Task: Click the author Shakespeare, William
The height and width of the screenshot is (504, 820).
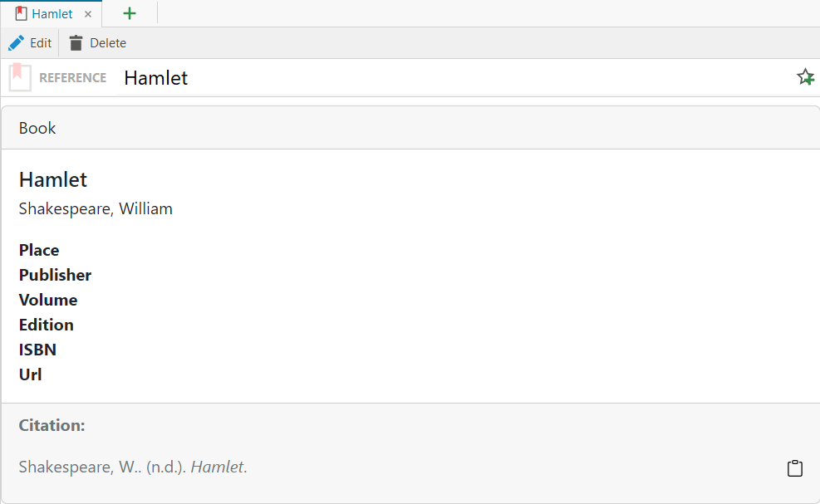Action: click(96, 208)
